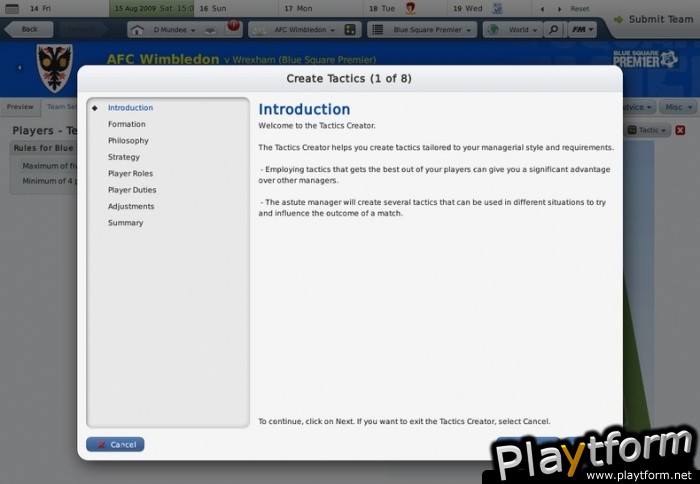Switch to the Preview tab

click(20, 107)
